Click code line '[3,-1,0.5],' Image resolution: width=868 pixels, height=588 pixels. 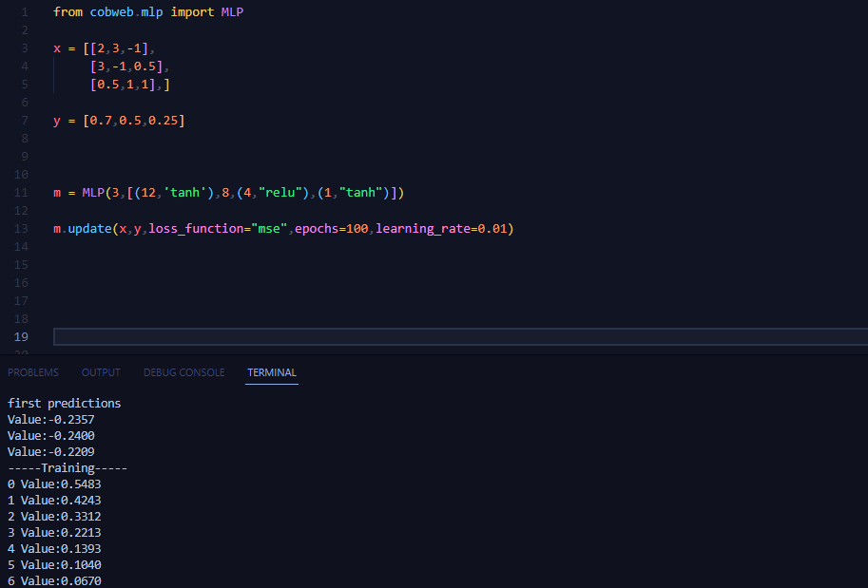pos(129,66)
